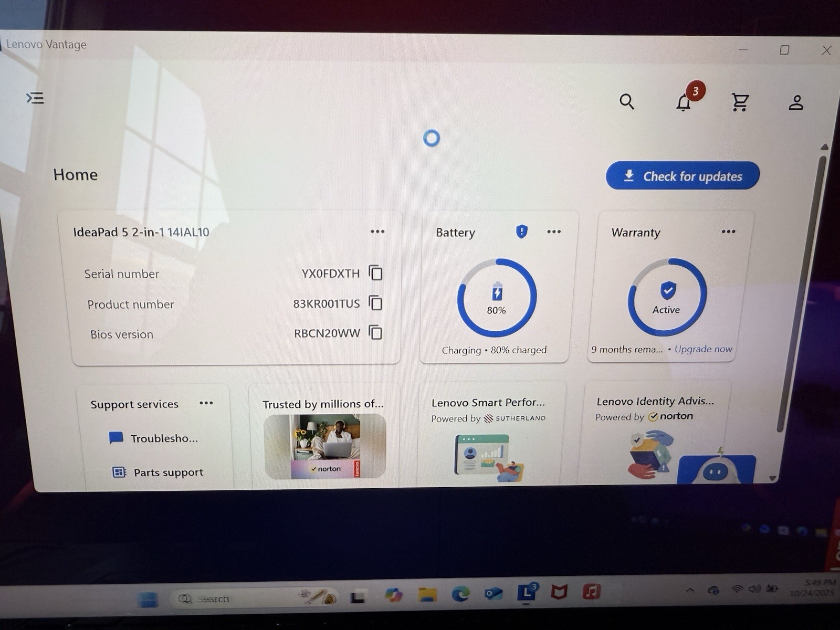Click the 9 months remaining text

pos(627,350)
